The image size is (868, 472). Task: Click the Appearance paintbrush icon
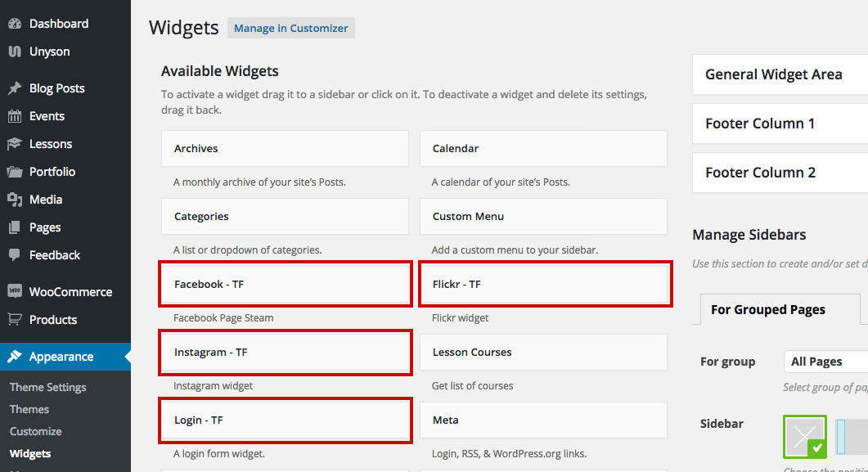(x=15, y=357)
